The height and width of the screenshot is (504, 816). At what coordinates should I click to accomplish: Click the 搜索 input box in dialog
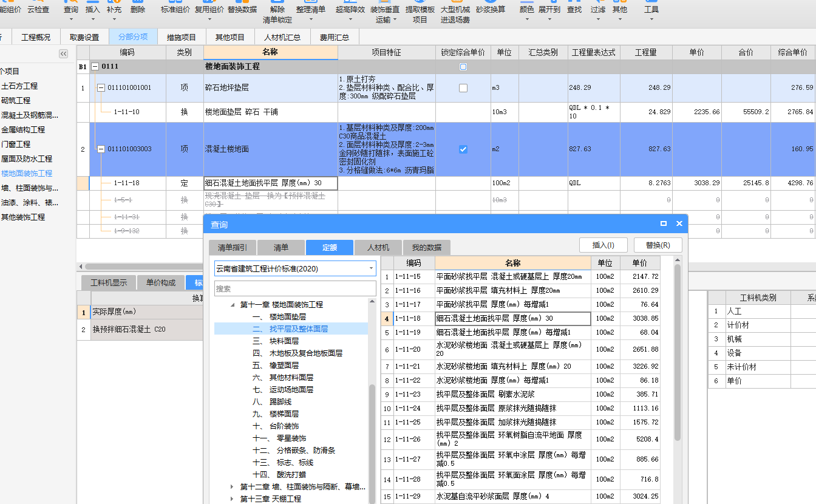(x=295, y=288)
